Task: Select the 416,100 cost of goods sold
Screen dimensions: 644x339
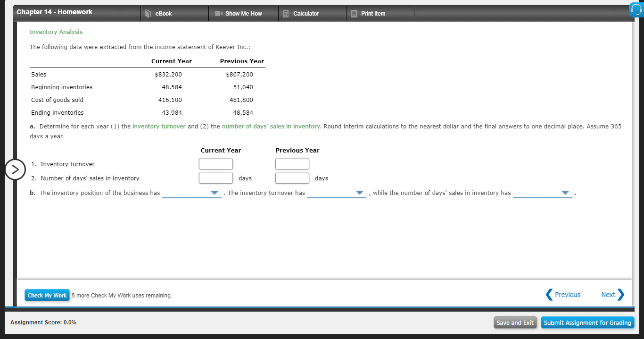Action: pos(170,100)
